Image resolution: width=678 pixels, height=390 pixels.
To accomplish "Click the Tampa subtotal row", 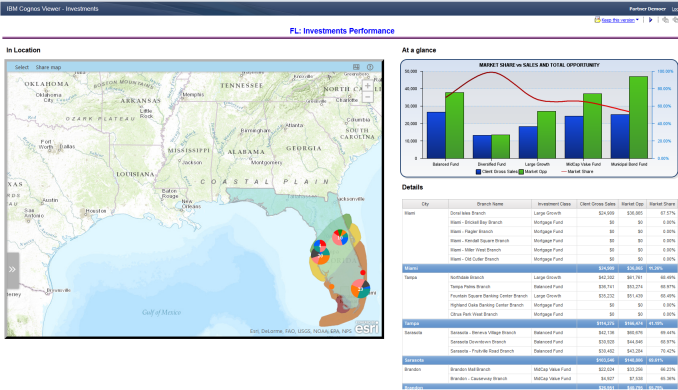I will 540,323.
